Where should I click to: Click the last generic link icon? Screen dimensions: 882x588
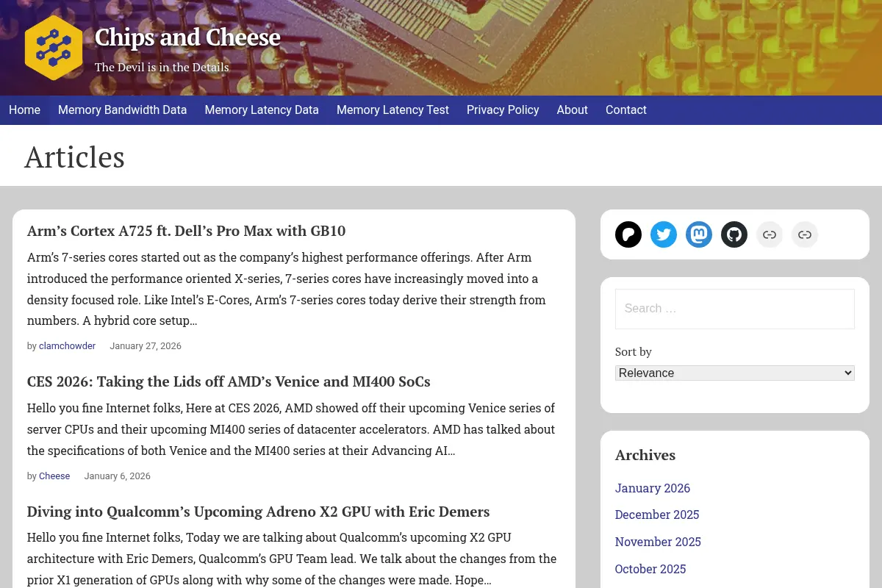(805, 234)
